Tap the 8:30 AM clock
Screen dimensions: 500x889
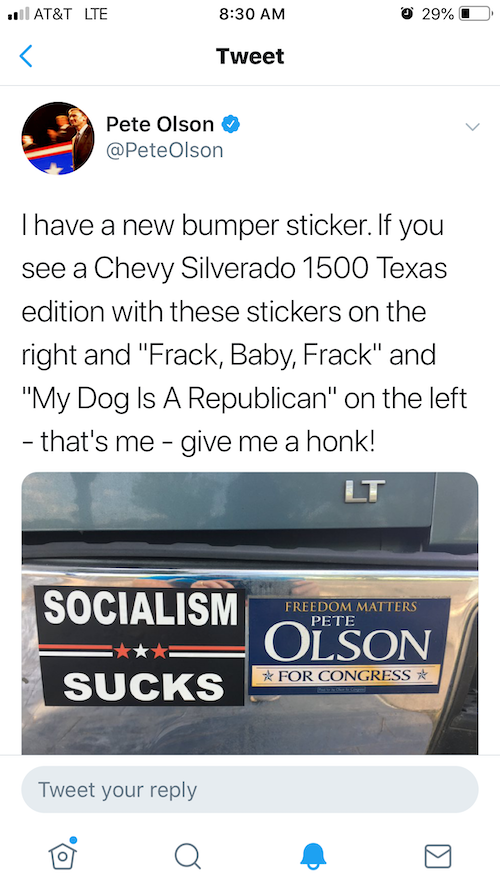[x=252, y=14]
